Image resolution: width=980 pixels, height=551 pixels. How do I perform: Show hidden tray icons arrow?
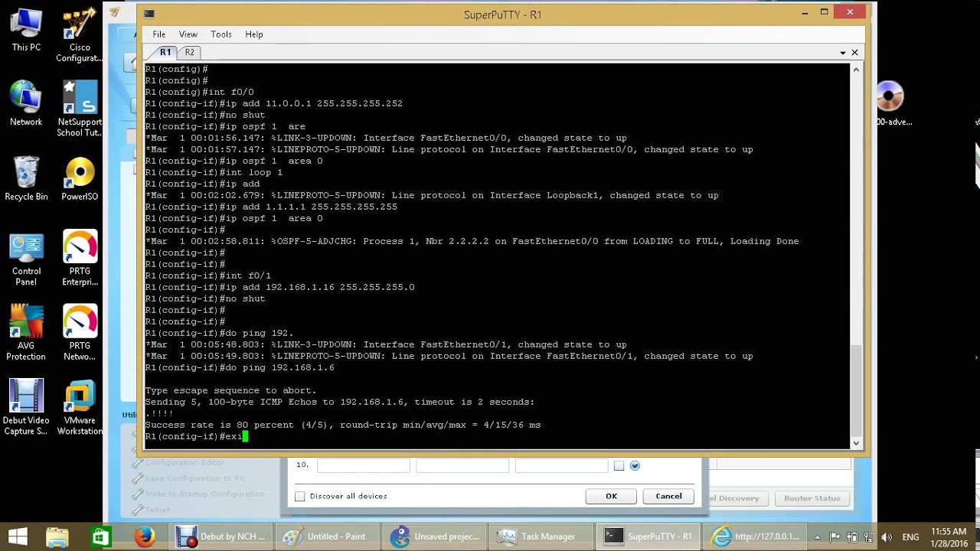[x=819, y=537]
